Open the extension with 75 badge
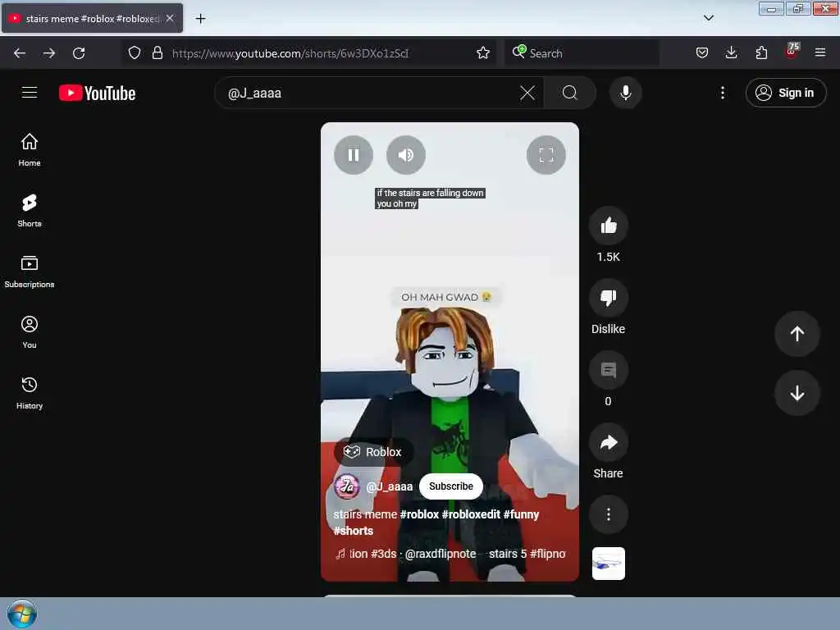This screenshot has width=840, height=630. point(792,52)
